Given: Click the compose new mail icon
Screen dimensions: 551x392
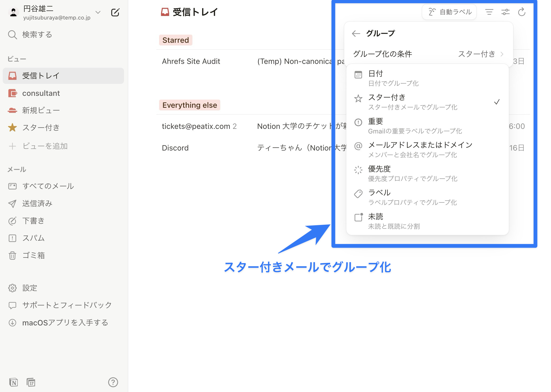Looking at the screenshot, I should coord(115,12).
